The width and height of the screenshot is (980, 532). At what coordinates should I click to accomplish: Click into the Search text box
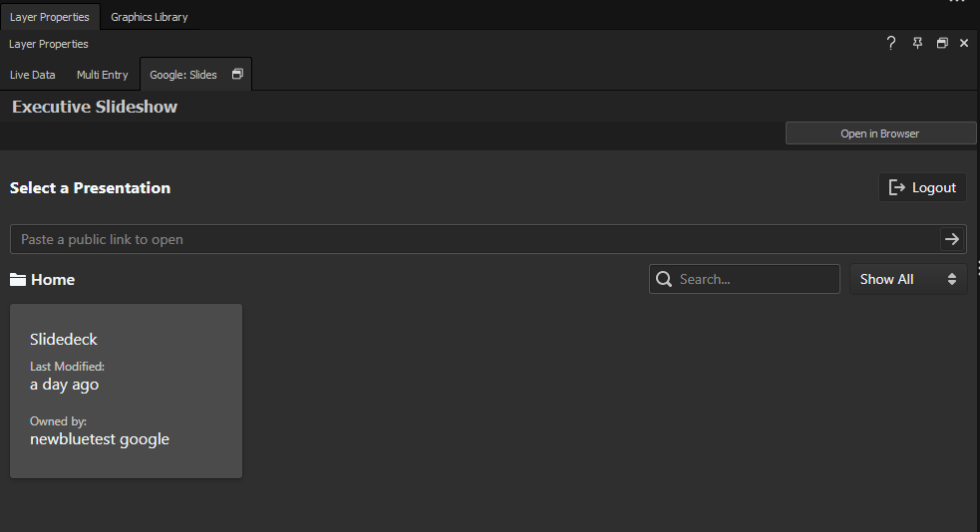click(x=756, y=279)
